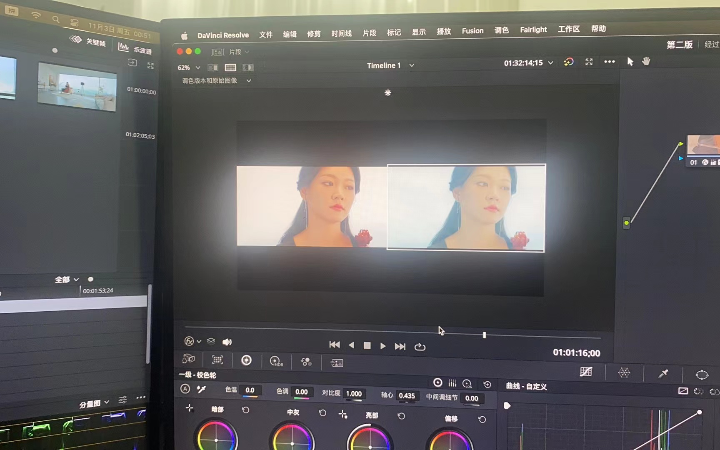The image size is (720, 450).
Task: Open the Fairlight menu in the menu bar
Action: (533, 30)
